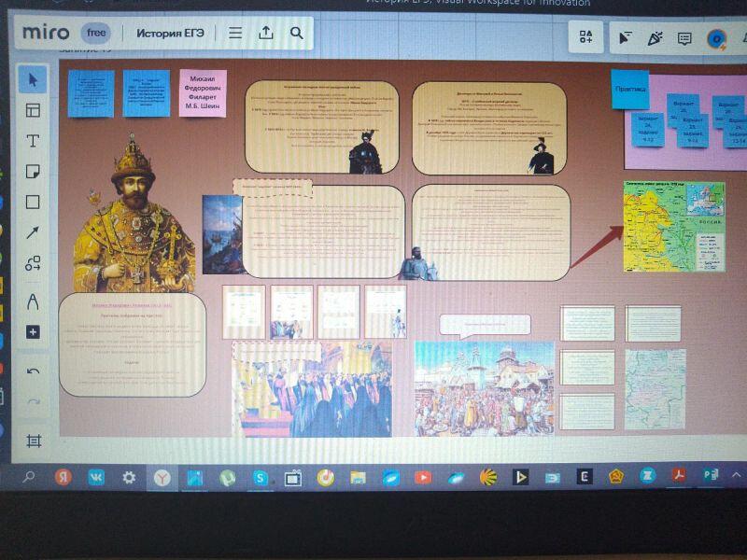Open the Frames panel icon
The height and width of the screenshot is (560, 747).
click(x=34, y=440)
